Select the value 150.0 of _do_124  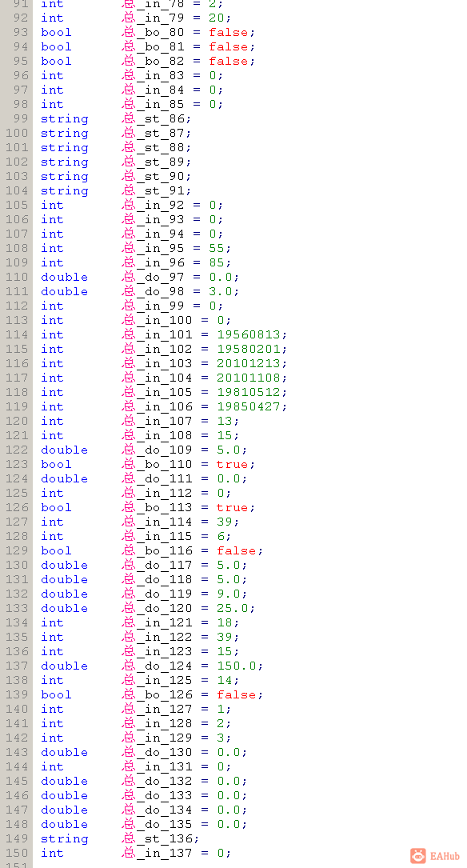236,666
